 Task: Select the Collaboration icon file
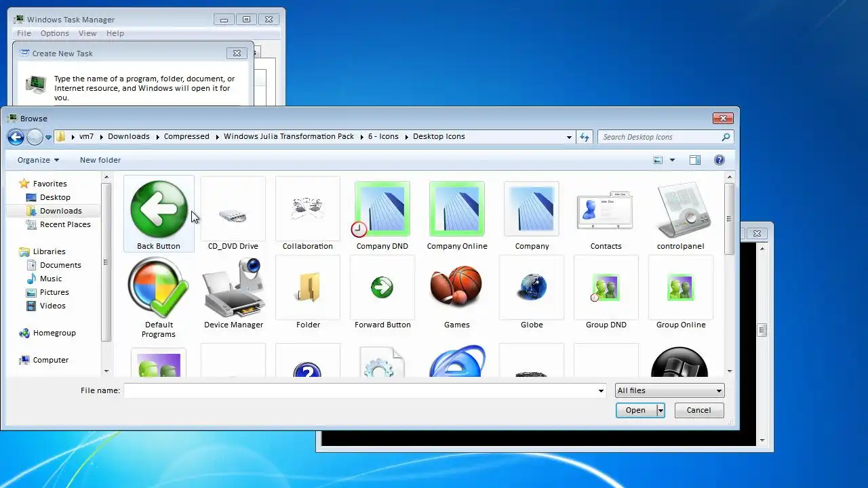coord(308,213)
